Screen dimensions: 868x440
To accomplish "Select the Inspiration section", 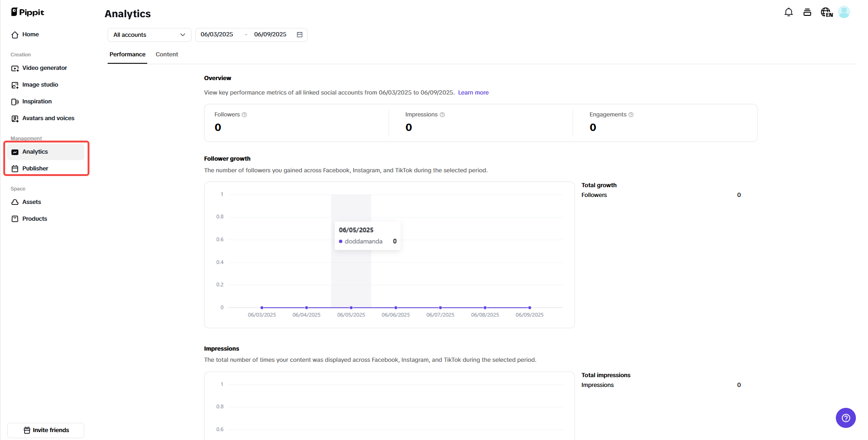I will coord(37,102).
